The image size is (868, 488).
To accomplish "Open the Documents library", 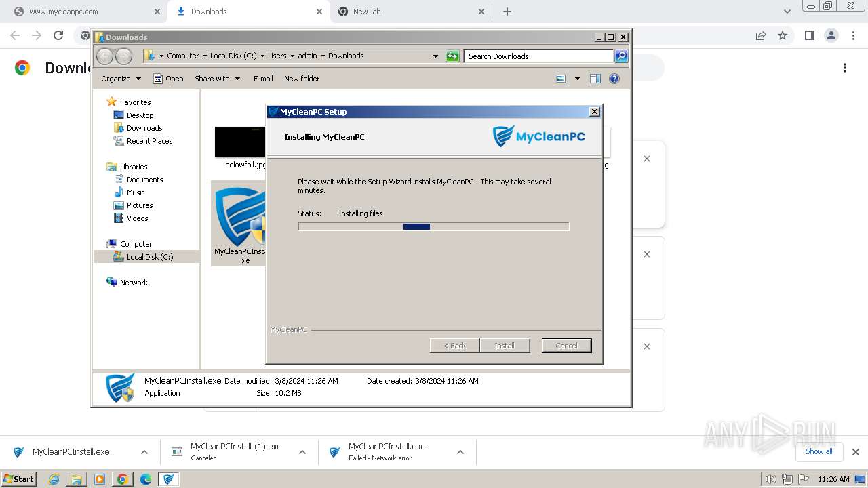I will coord(144,180).
